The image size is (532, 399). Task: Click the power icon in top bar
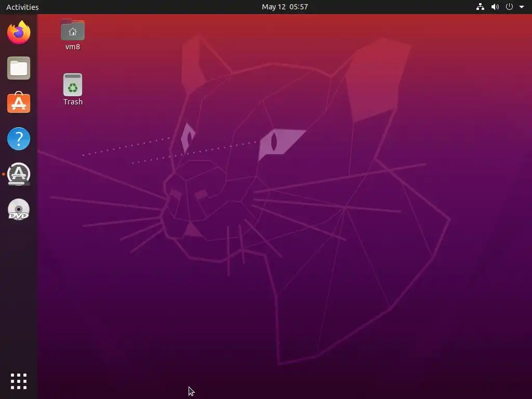coord(509,7)
